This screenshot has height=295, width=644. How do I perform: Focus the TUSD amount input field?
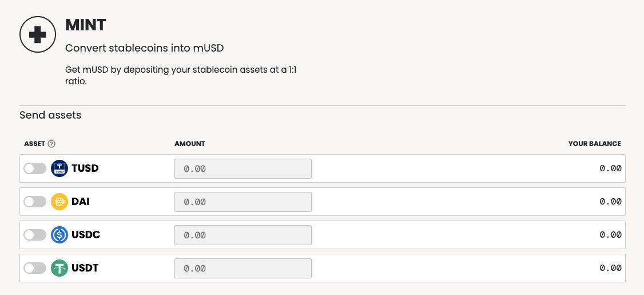(x=243, y=168)
